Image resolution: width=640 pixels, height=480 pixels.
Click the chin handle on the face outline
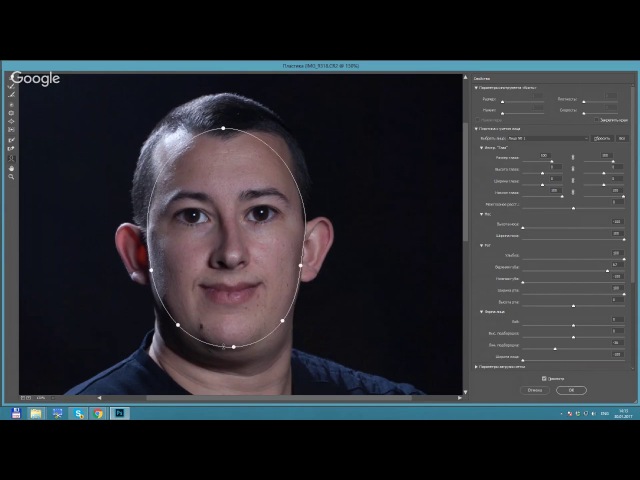(x=233, y=347)
